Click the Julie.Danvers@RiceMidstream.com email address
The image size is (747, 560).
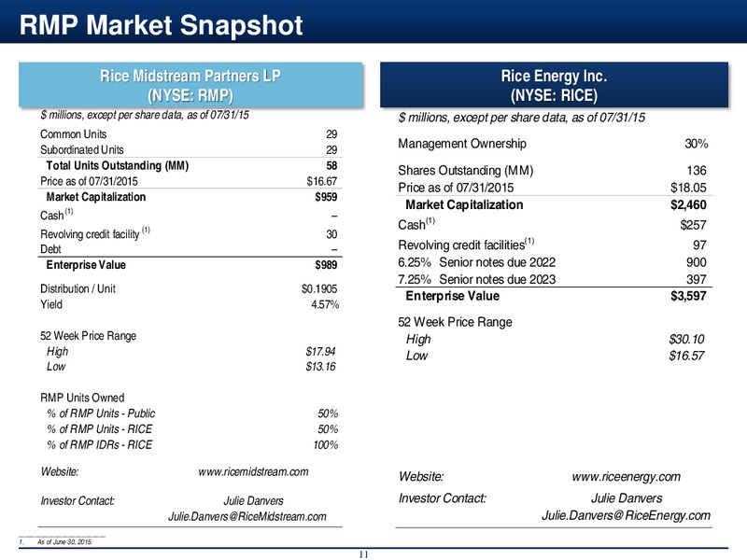pyautogui.click(x=247, y=517)
